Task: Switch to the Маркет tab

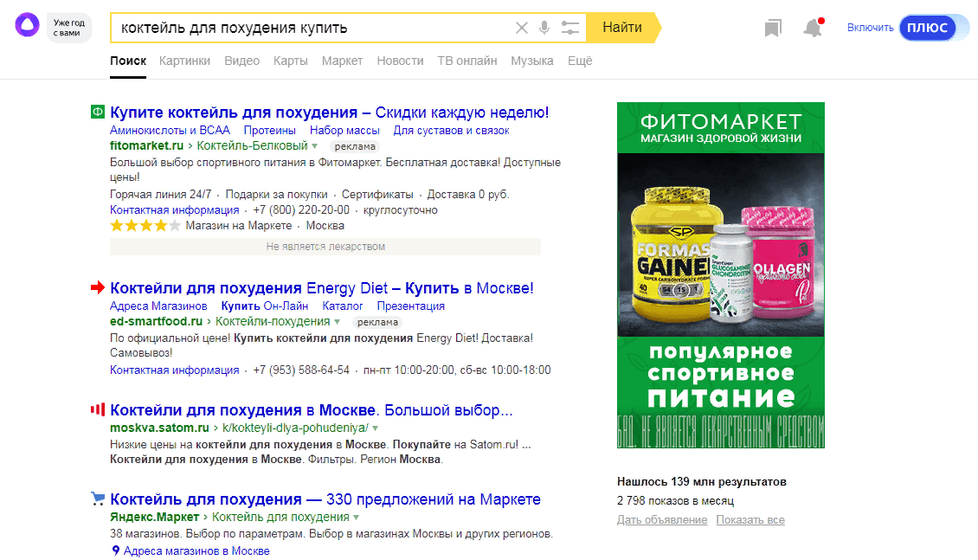Action: coord(342,61)
